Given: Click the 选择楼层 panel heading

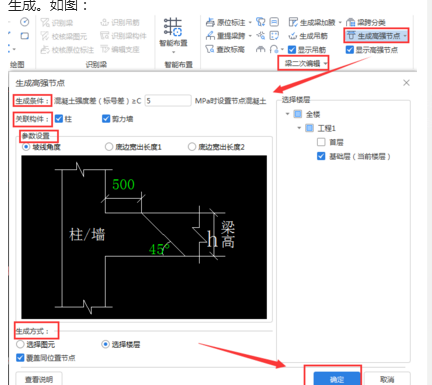Looking at the screenshot, I should (x=296, y=99).
